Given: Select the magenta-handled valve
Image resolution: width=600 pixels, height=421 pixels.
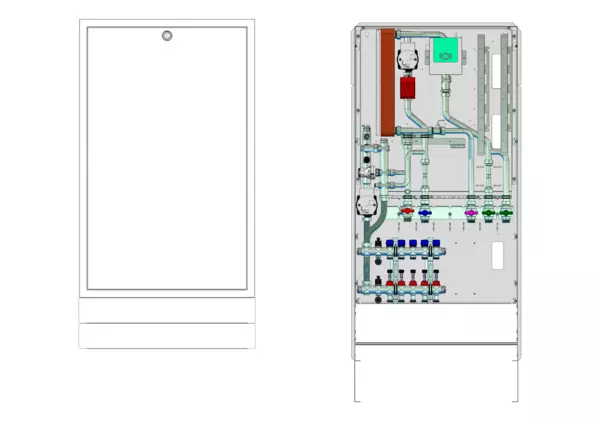Looking at the screenshot, I should click(471, 213).
